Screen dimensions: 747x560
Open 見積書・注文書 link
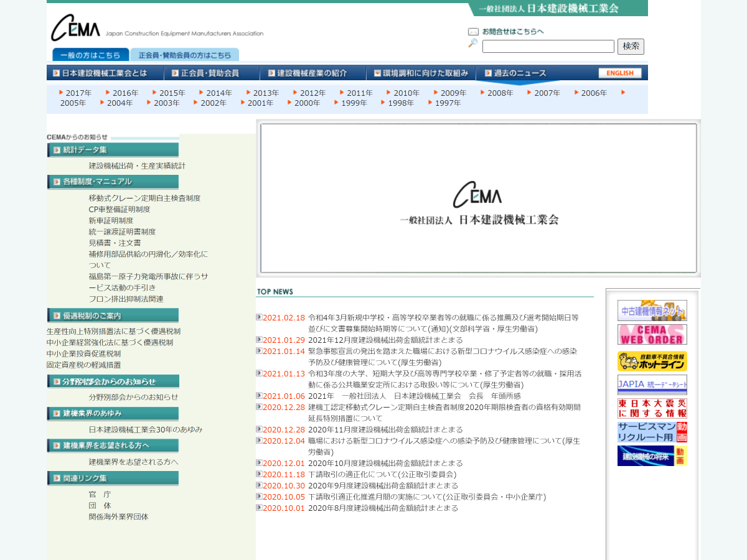115,243
